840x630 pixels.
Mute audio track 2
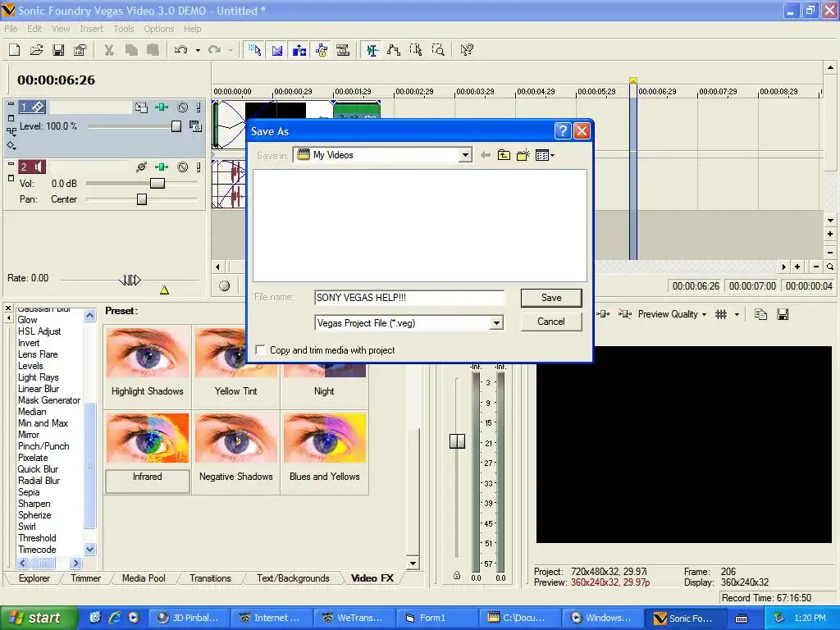tap(183, 167)
